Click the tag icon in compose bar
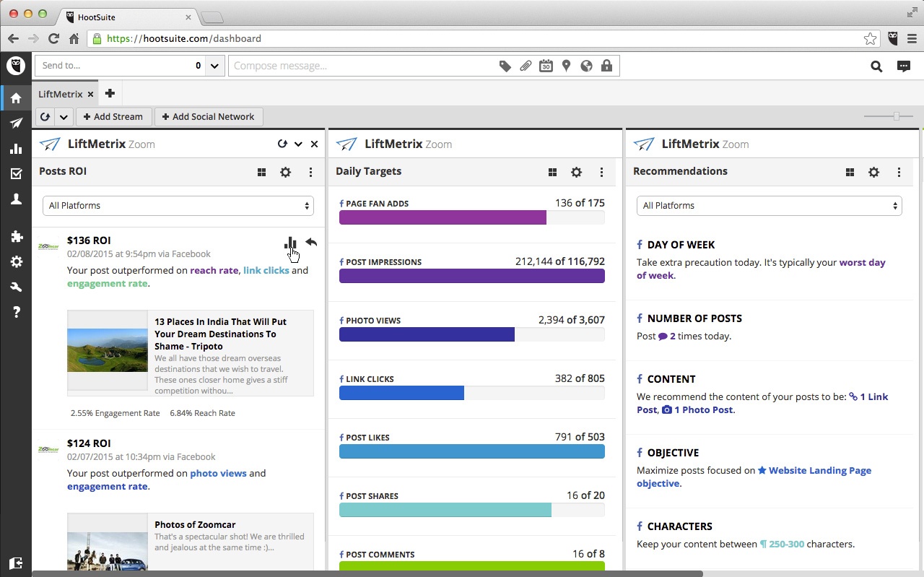This screenshot has height=577, width=924. 505,66
